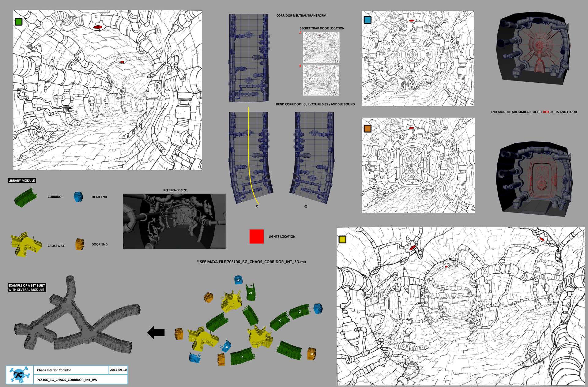Click the 'SEE MAYA FILE' note text
The width and height of the screenshot is (588, 387).
251,262
